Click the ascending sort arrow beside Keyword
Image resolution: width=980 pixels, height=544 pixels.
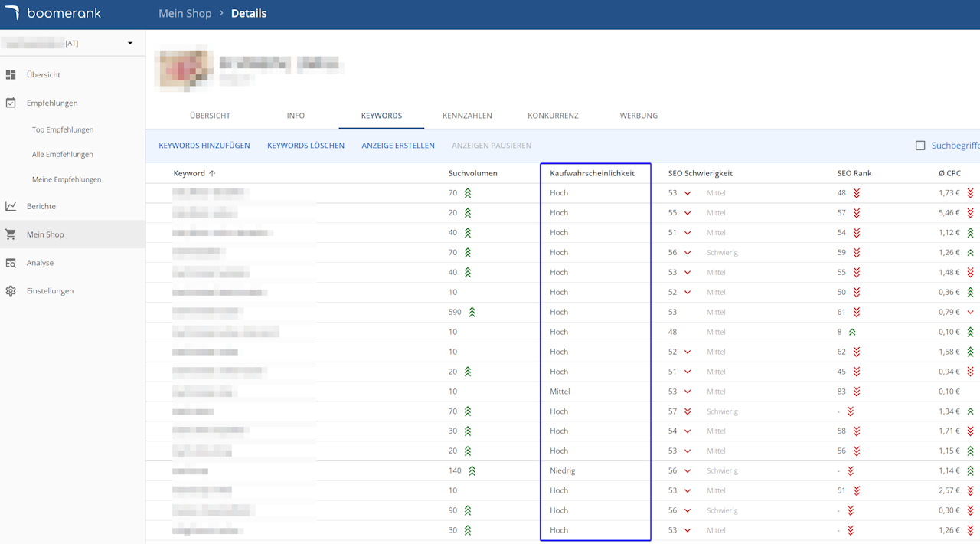click(212, 174)
